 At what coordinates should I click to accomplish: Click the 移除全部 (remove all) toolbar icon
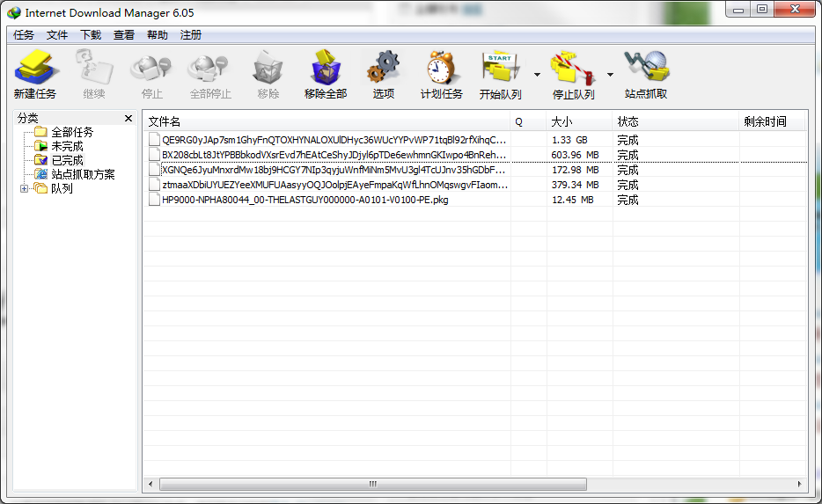click(326, 67)
